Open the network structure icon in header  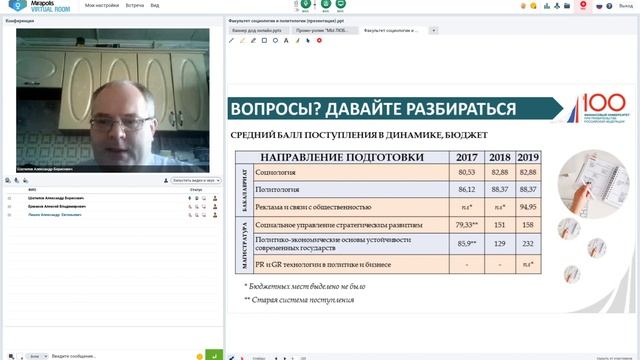[557, 6]
